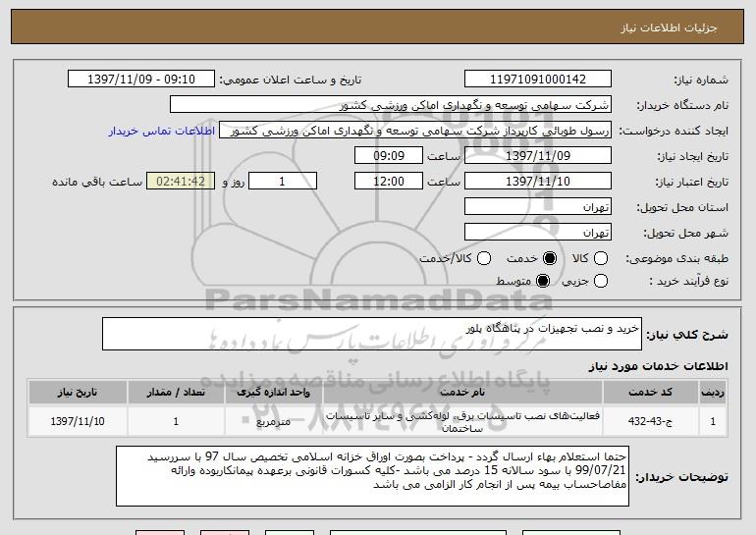Click the validity time 12:00 field

pyautogui.click(x=389, y=182)
